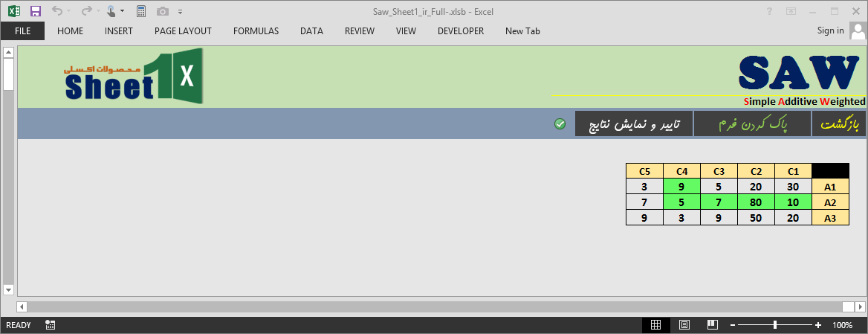Image resolution: width=868 pixels, height=334 pixels.
Task: Switch to Page Break Preview view
Action: point(711,325)
